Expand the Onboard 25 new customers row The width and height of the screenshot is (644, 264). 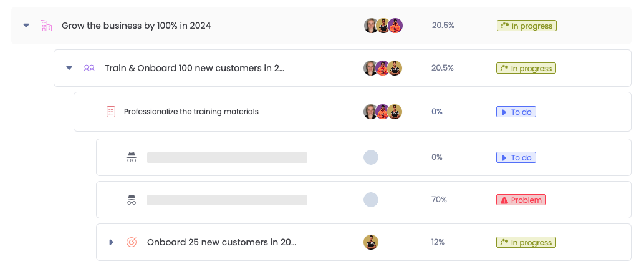(x=112, y=242)
